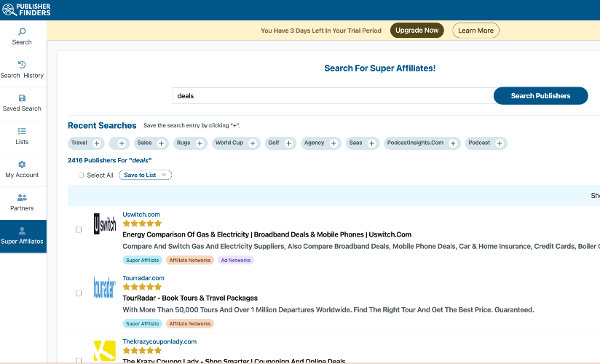
Task: Rerun the Podcastinsights.Com recent search
Action: pos(415,143)
